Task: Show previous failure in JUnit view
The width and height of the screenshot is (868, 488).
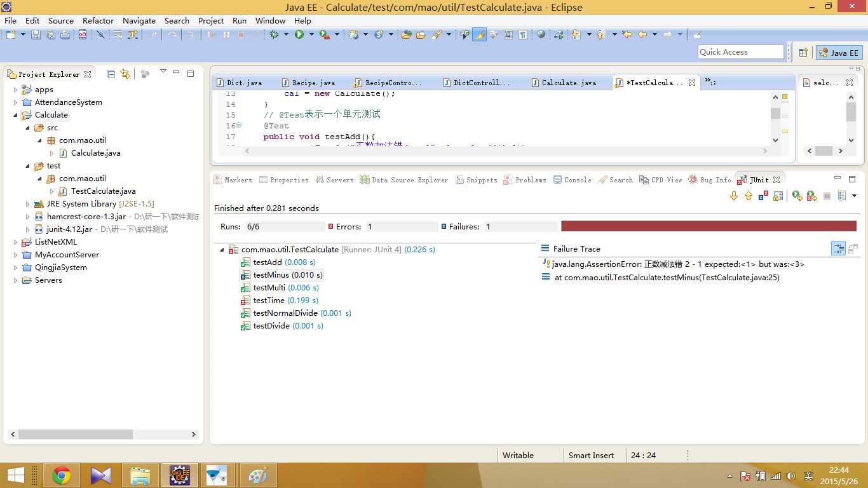Action: 749,196
